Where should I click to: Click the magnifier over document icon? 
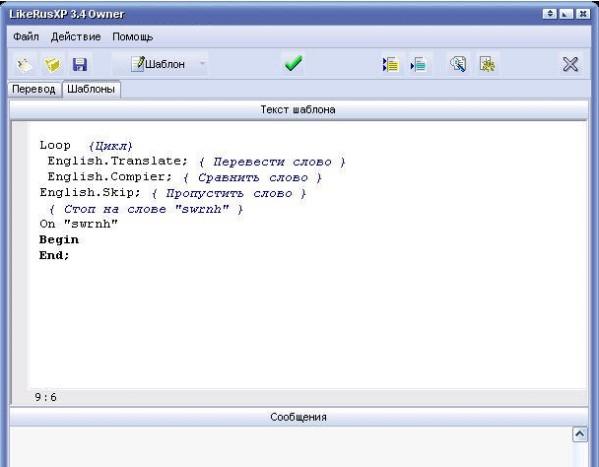[x=458, y=64]
